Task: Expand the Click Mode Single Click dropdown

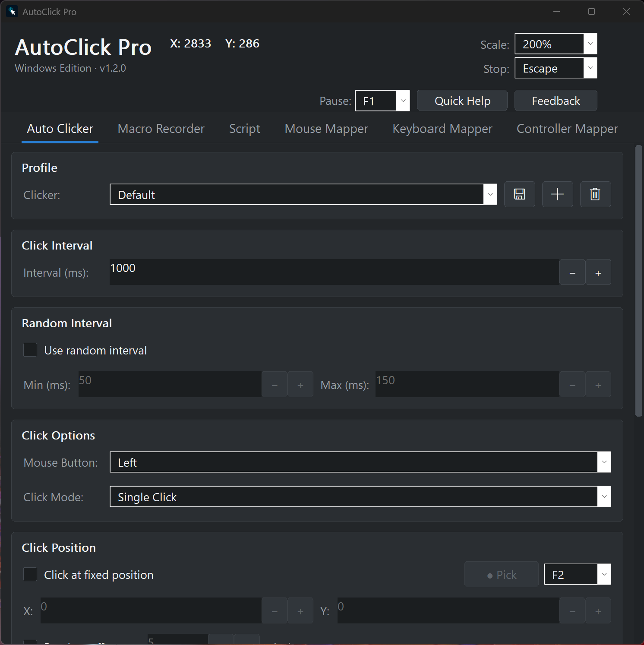Action: pyautogui.click(x=360, y=496)
